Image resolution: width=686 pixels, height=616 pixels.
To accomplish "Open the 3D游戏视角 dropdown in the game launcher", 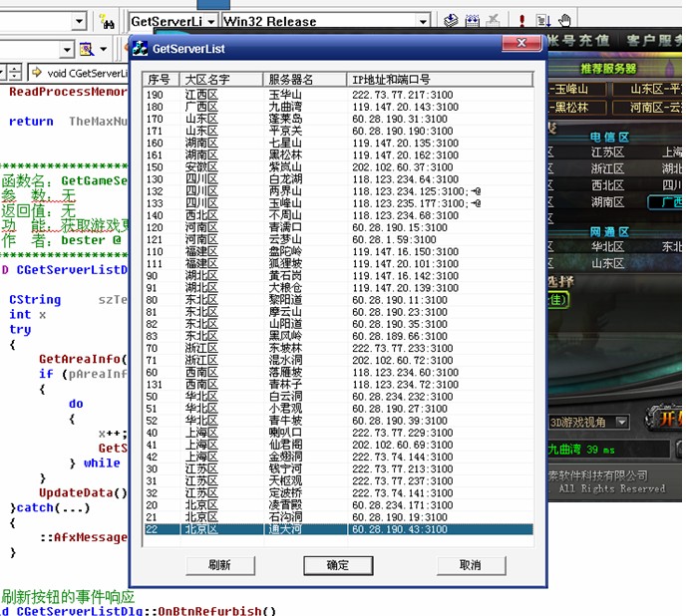I will point(622,423).
